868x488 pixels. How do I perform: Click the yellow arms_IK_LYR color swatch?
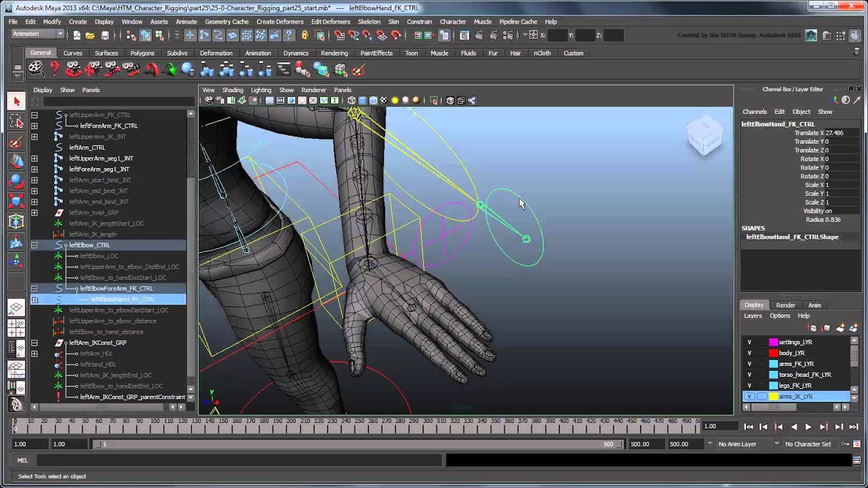(773, 396)
